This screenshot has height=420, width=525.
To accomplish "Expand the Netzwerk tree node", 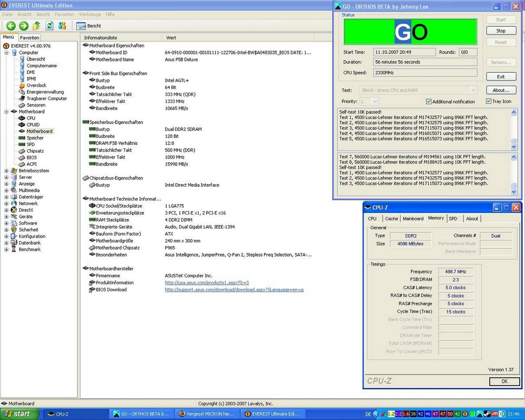I will tap(6, 203).
